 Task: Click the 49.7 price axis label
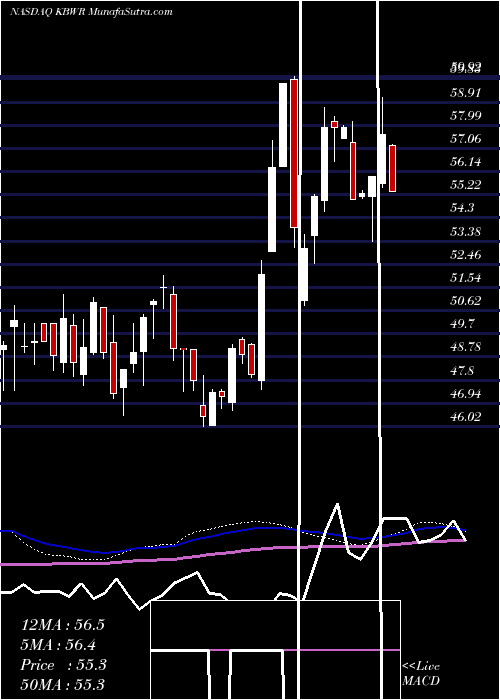(x=462, y=324)
